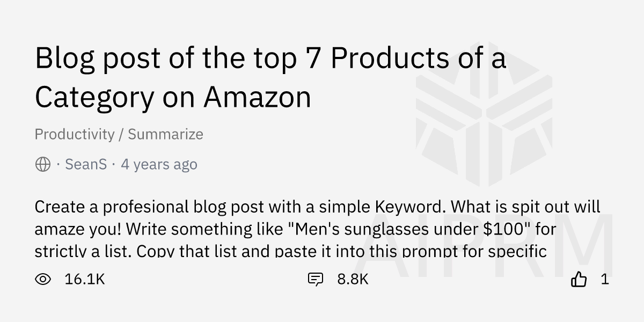The height and width of the screenshot is (322, 644).
Task: Open the blog post prompt title
Action: pyautogui.click(x=270, y=78)
